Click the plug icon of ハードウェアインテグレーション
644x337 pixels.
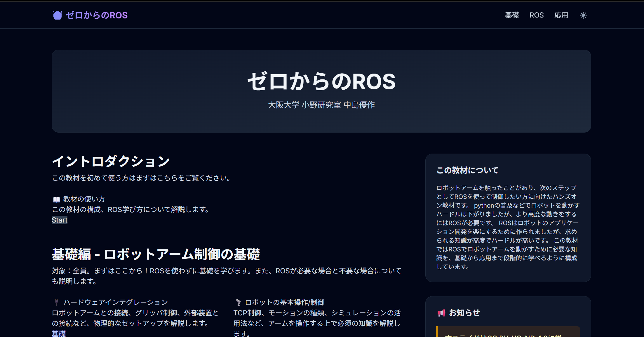point(56,302)
